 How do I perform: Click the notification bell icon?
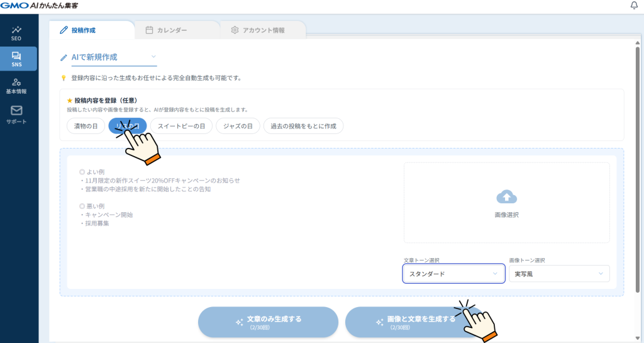click(633, 6)
